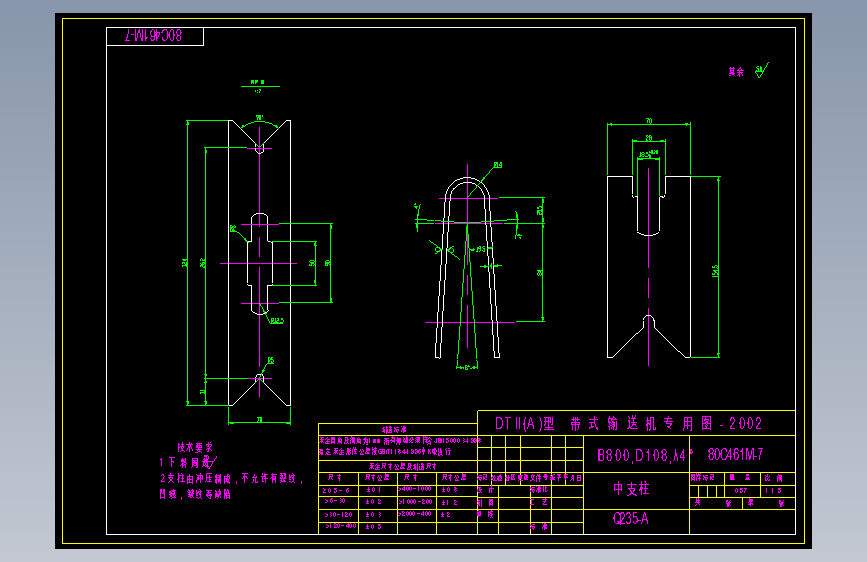Click the 'R12.5' radius label on left view

(277, 321)
